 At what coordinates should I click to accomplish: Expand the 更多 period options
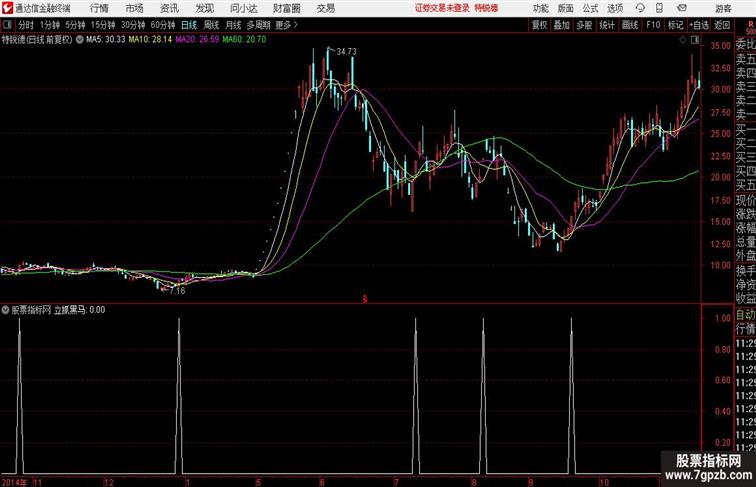pyautogui.click(x=286, y=25)
